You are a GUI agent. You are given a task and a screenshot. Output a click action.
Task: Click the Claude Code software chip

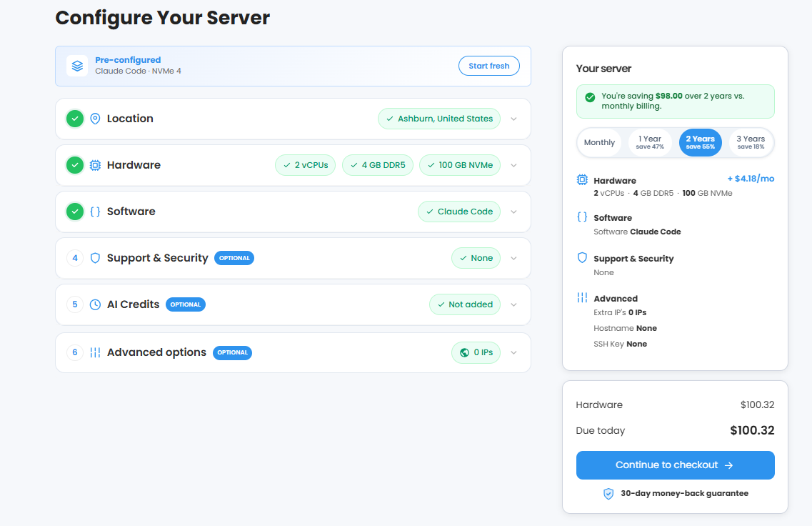(x=459, y=212)
